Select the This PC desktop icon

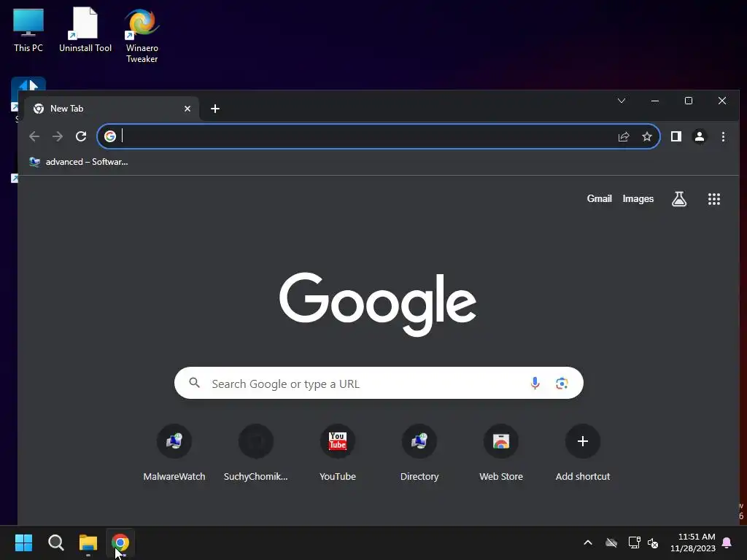pos(28,29)
